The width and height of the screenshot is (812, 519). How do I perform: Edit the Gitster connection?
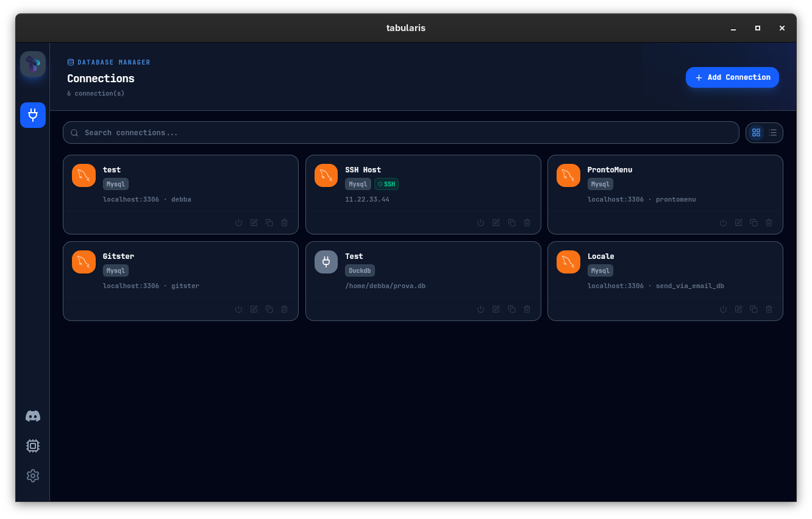[254, 309]
